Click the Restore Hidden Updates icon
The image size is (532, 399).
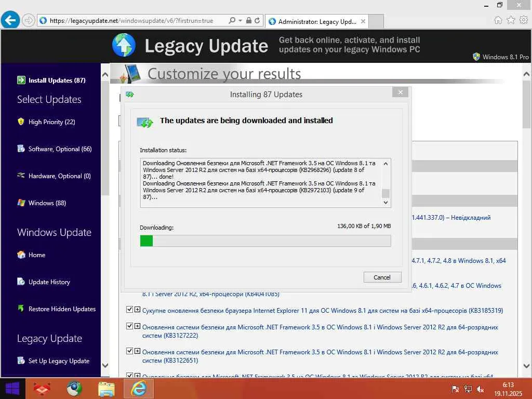pos(21,308)
